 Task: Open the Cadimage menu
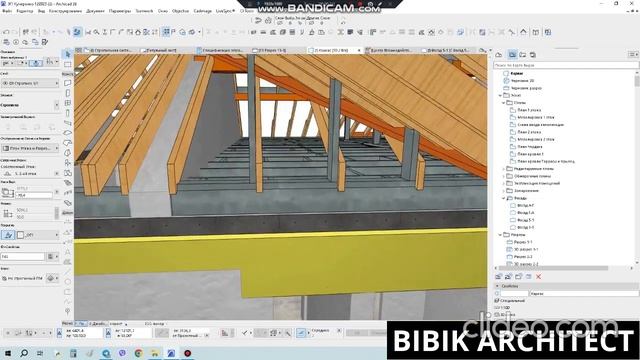click(x=202, y=11)
